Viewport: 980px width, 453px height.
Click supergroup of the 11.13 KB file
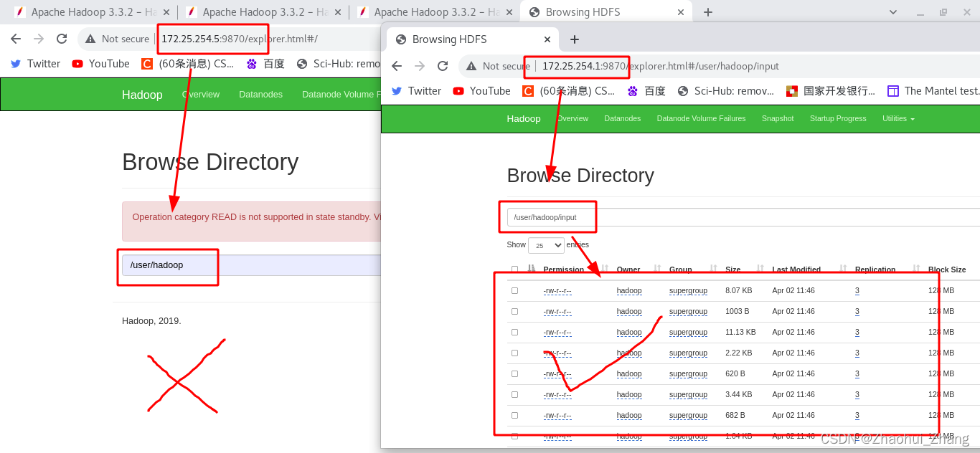[x=688, y=333]
